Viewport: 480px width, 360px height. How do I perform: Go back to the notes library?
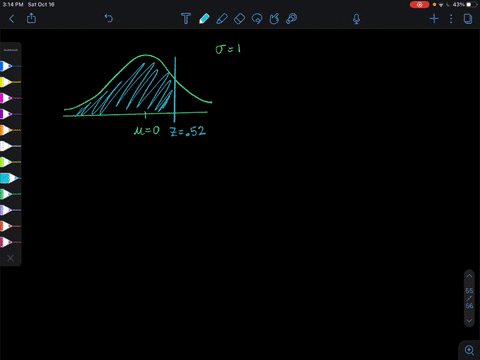12,19
